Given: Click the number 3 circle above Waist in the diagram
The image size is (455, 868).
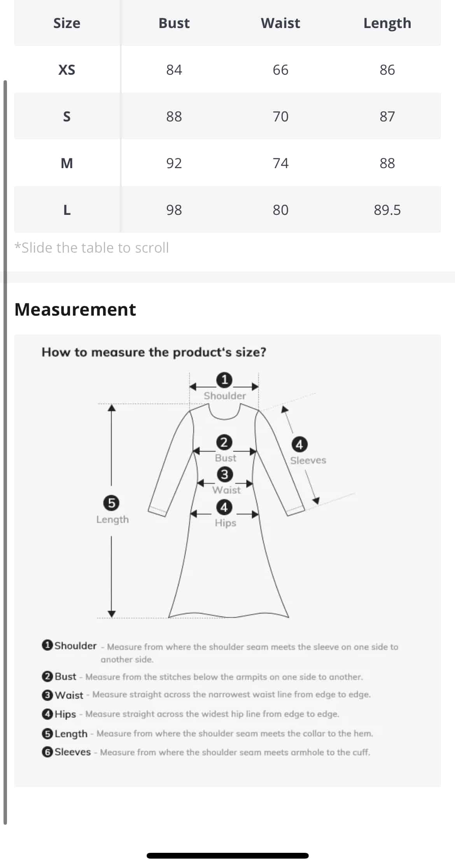Looking at the screenshot, I should (x=224, y=474).
